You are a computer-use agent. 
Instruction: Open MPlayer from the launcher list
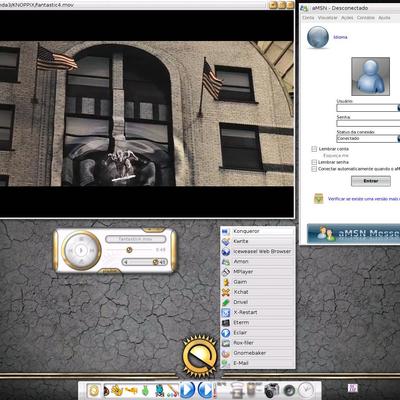258,272
